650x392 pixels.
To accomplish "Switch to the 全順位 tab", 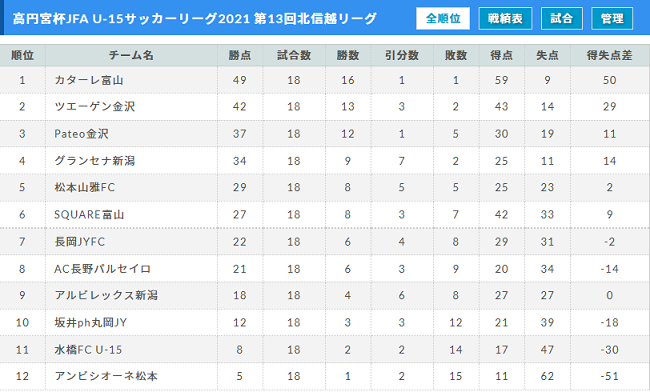I will point(443,19).
